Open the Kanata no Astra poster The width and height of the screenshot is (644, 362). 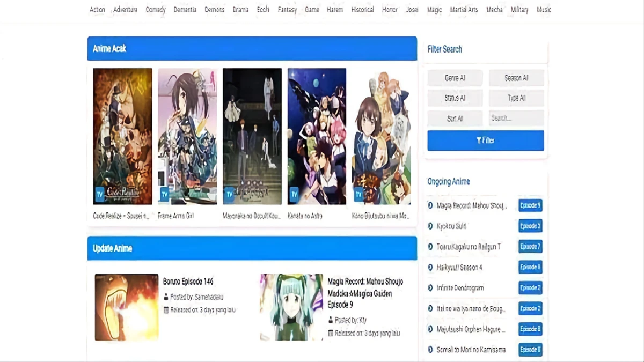317,136
